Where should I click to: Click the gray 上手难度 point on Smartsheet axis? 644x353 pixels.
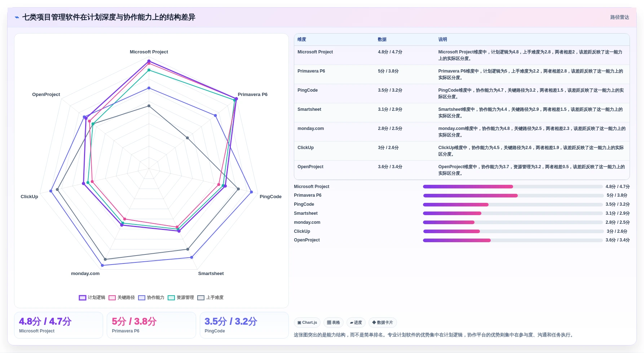[188, 249]
